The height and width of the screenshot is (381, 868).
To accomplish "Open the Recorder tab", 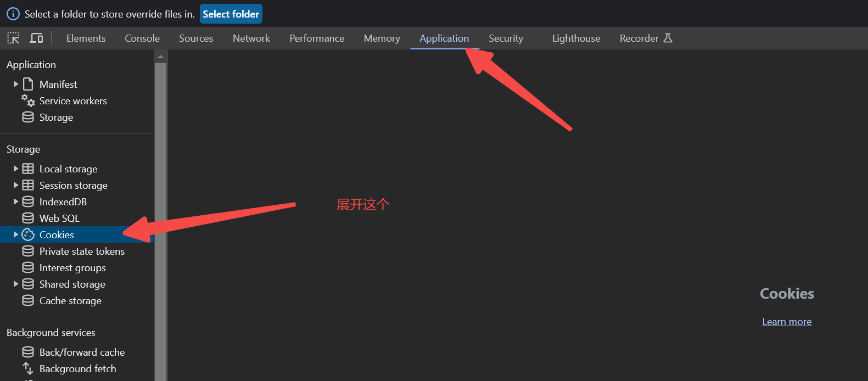I will [x=646, y=38].
